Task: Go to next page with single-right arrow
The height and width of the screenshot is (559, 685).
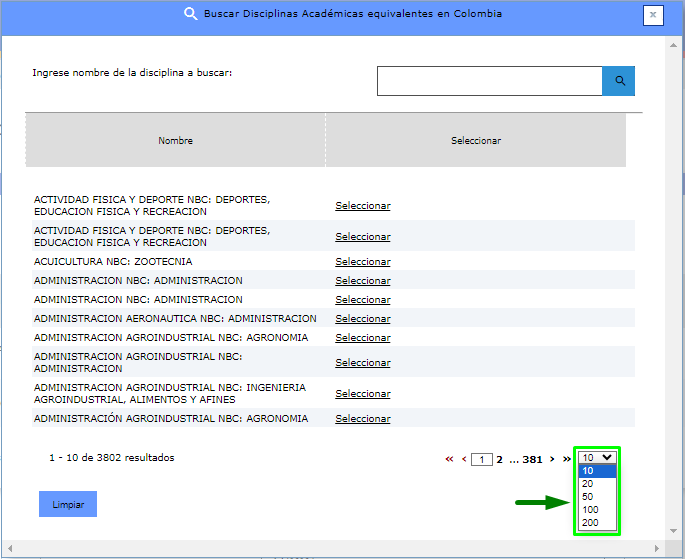Action: click(552, 460)
